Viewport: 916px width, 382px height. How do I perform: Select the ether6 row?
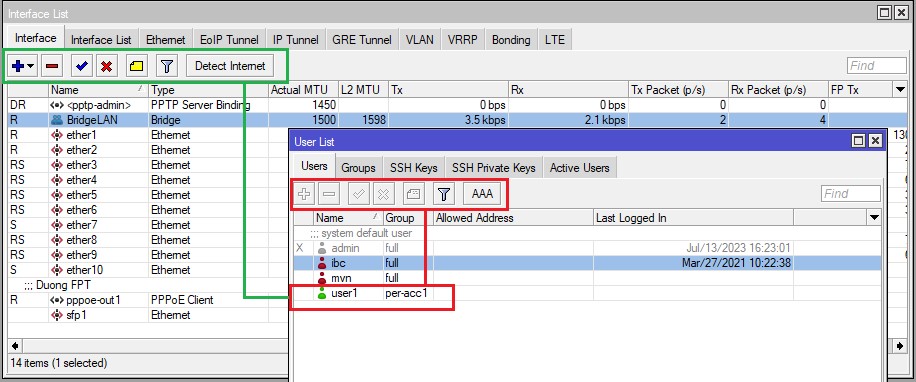tap(148, 210)
